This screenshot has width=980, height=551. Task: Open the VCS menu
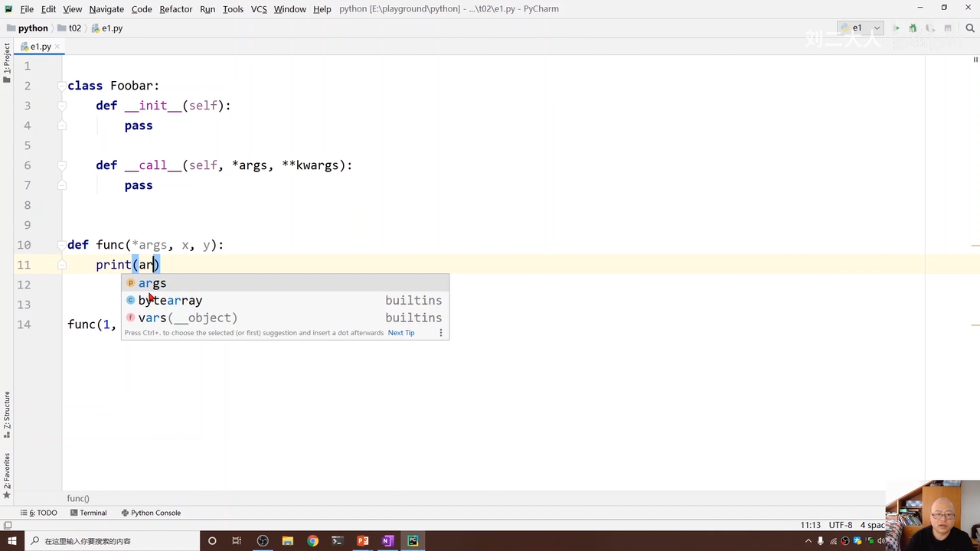[259, 8]
